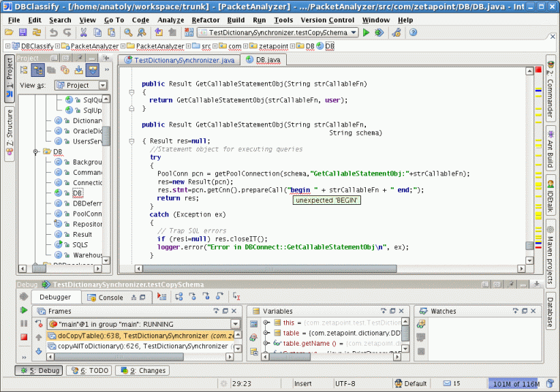Open the Refactor menu
Screen dimensions: 560x392
point(205,20)
